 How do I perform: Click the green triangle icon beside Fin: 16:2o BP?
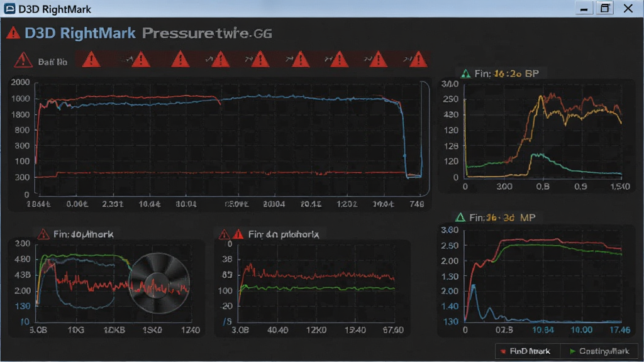coord(466,74)
